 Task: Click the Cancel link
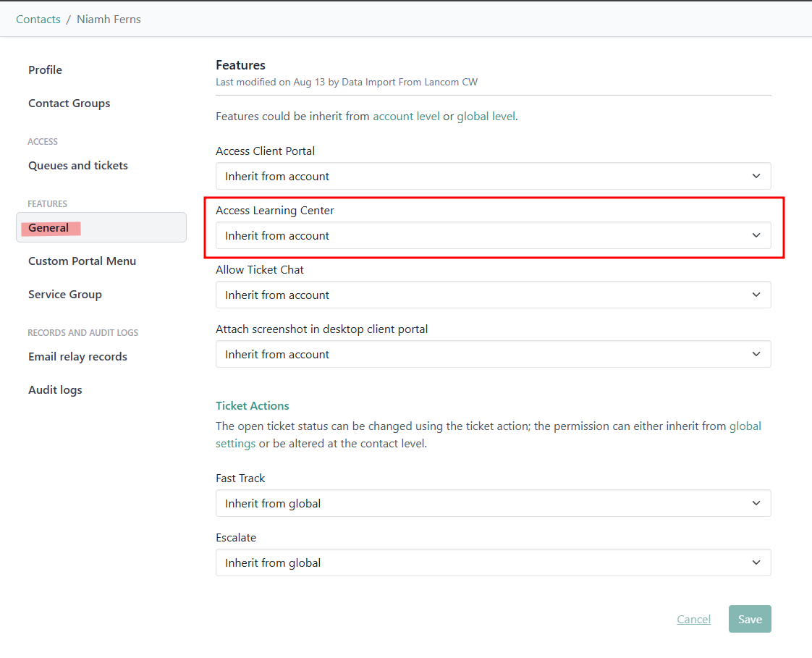(x=693, y=620)
